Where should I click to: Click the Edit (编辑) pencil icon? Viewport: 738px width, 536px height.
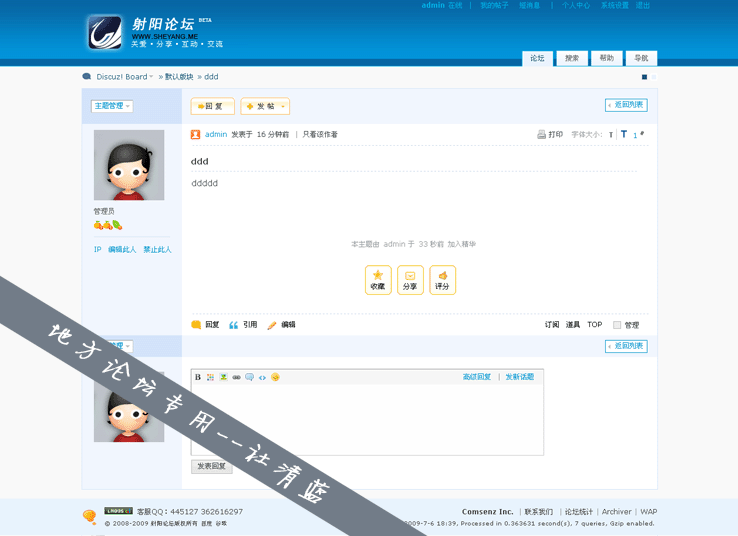click(x=272, y=325)
